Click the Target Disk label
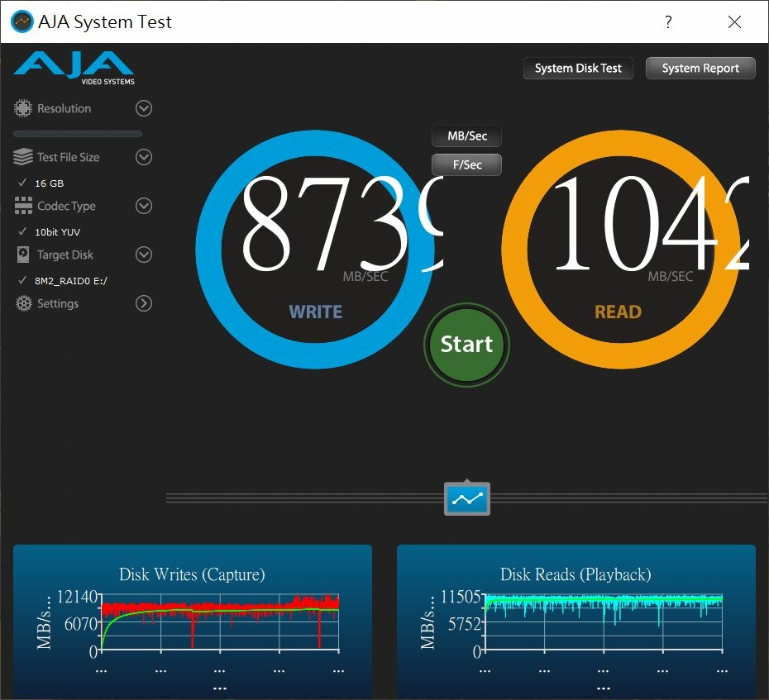 pos(65,255)
